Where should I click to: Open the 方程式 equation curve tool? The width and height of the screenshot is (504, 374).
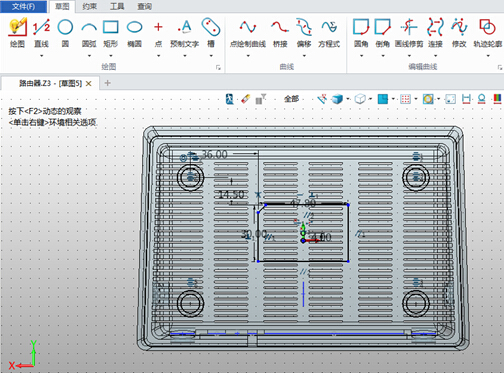tap(329, 33)
